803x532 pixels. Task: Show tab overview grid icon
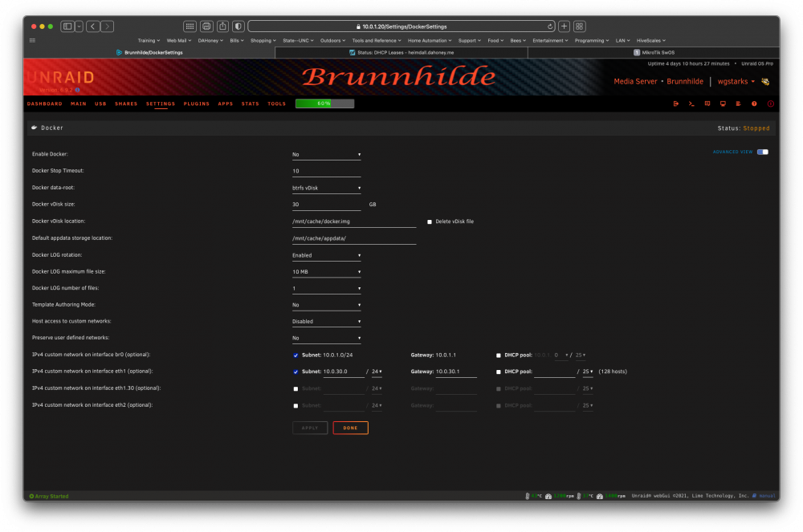pyautogui.click(x=579, y=26)
